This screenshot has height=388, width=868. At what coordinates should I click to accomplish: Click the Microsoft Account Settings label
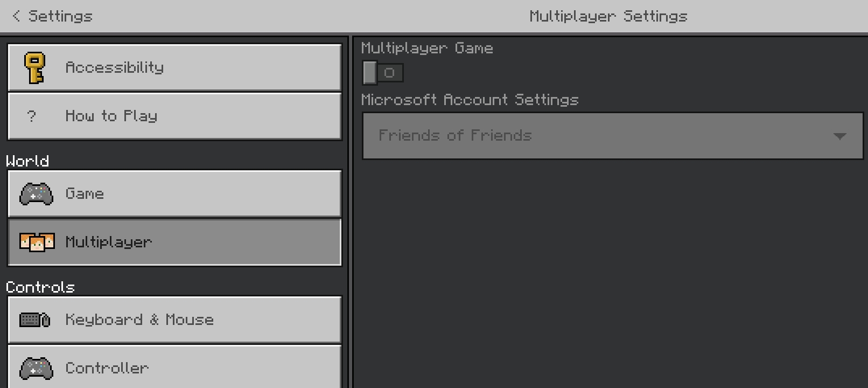point(470,100)
